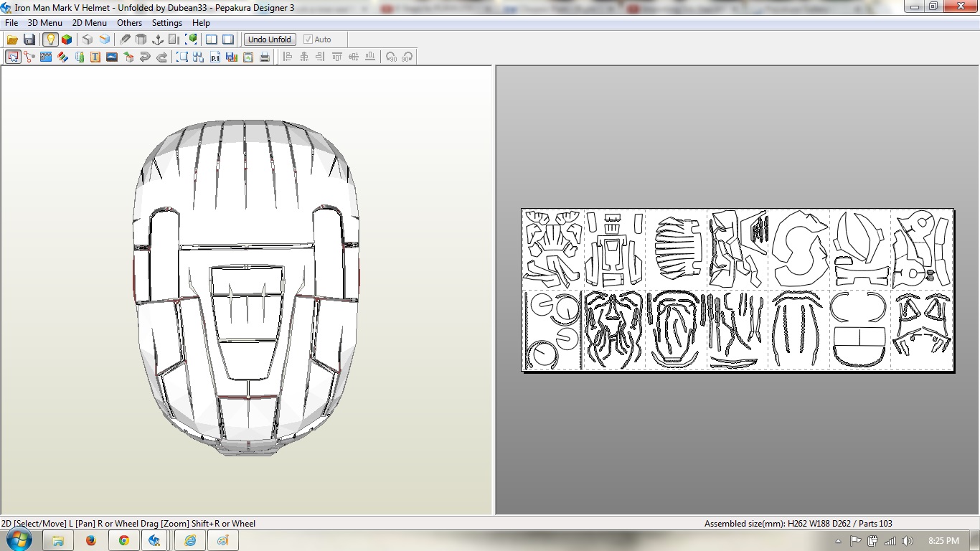The width and height of the screenshot is (980, 551).
Task: Open the 2D Menu
Action: [x=89, y=23]
